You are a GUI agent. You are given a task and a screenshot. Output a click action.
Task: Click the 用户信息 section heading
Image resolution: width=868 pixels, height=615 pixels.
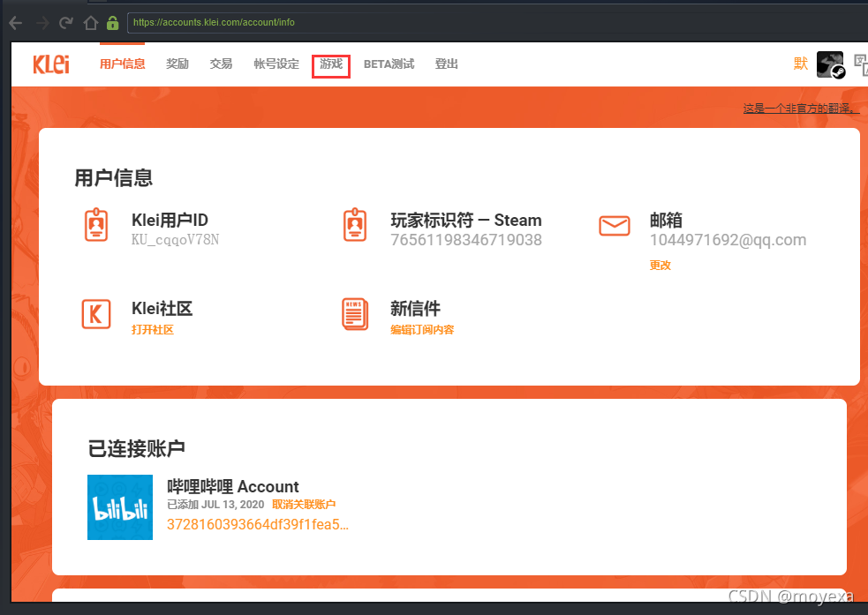[114, 178]
